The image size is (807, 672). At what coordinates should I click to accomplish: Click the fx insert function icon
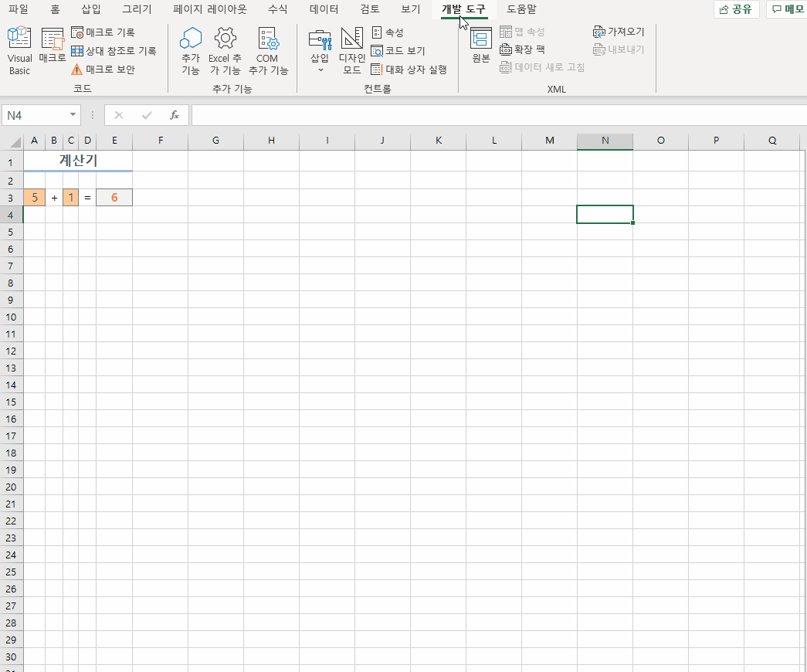[175, 115]
